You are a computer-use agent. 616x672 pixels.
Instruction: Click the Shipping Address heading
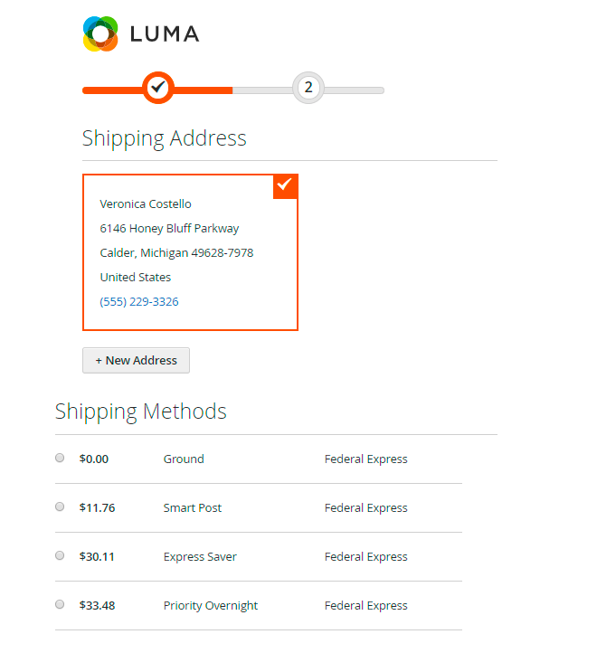(164, 138)
